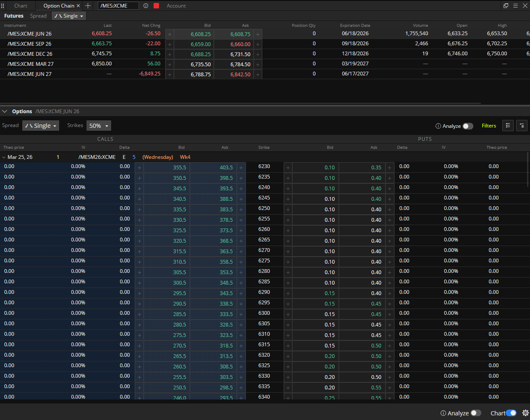Viewport: 530px width, 420px height.
Task: Toggle the Analyze switch in options header
Action: click(467, 126)
